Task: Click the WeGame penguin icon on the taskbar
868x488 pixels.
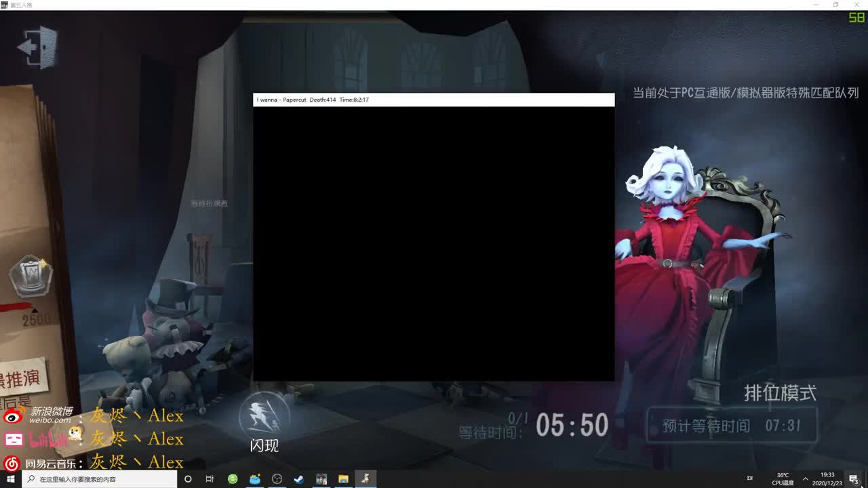Action: 254,479
